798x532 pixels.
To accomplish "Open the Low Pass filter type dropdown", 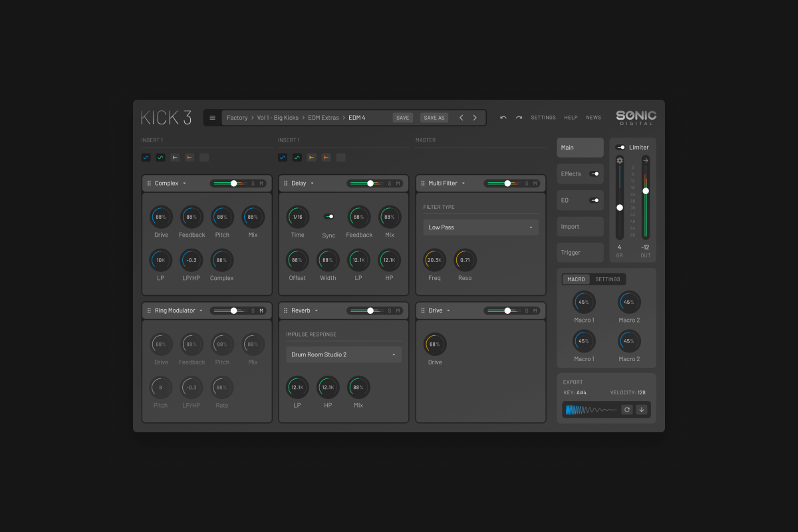I will (481, 227).
